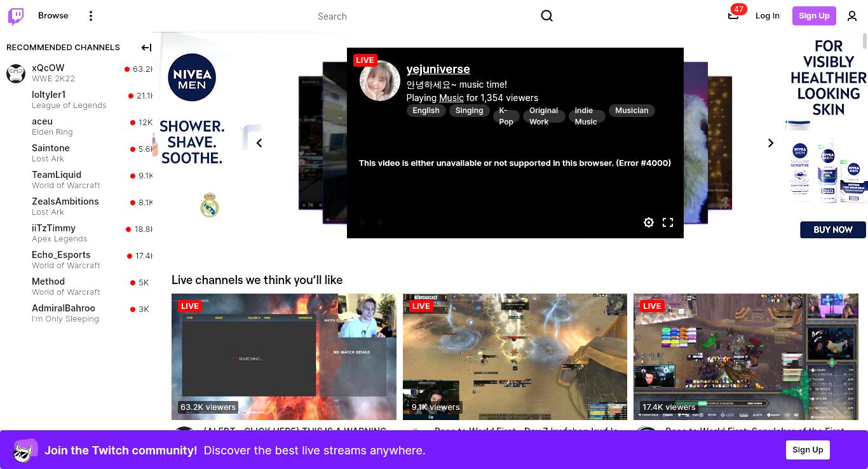Go to previous carousel stream

pos(259,143)
